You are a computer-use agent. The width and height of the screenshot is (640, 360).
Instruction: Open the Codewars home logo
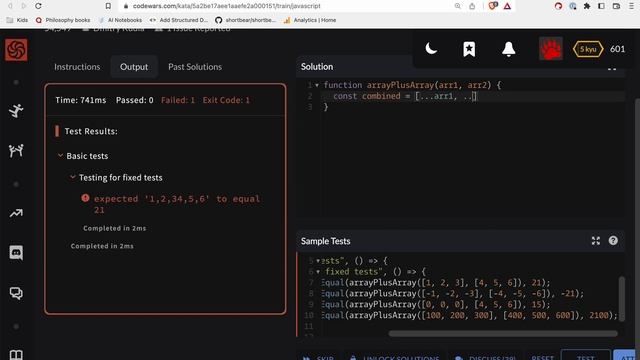point(16,50)
